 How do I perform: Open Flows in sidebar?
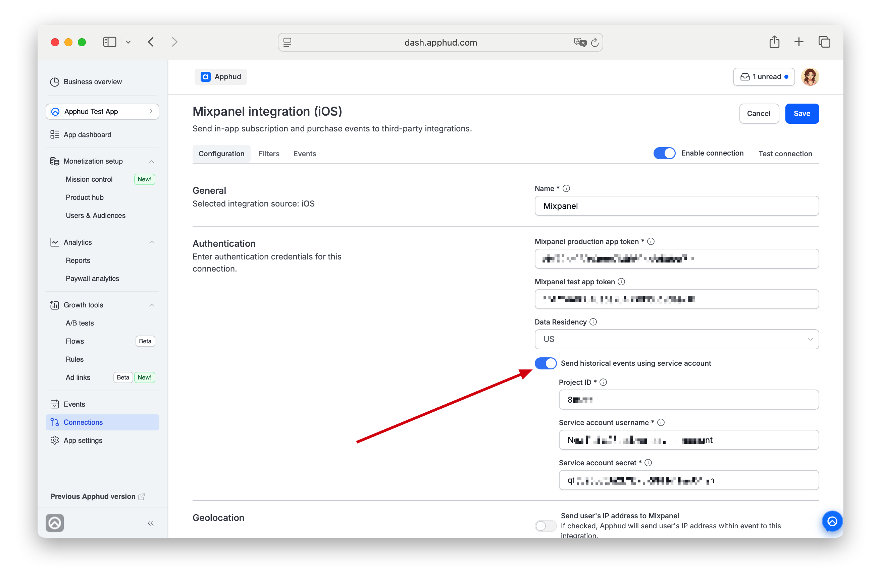[75, 341]
